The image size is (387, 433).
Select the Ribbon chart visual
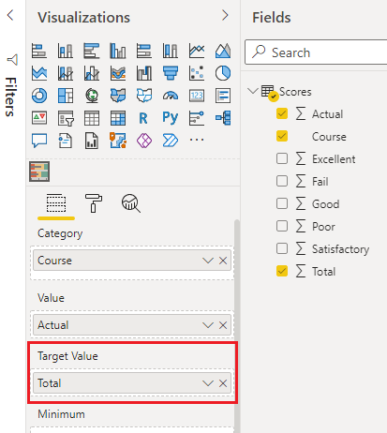118,73
